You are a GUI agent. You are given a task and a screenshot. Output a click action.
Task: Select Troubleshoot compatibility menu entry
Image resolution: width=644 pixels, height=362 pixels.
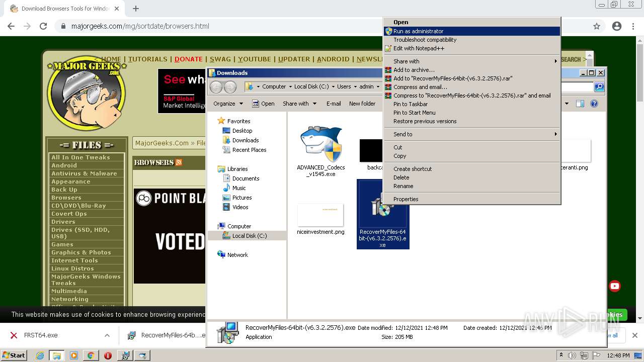tap(472, 40)
